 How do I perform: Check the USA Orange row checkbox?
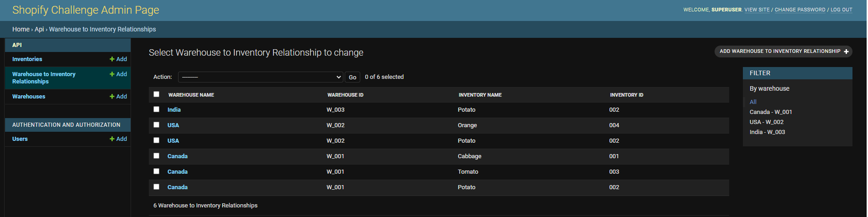pyautogui.click(x=157, y=125)
